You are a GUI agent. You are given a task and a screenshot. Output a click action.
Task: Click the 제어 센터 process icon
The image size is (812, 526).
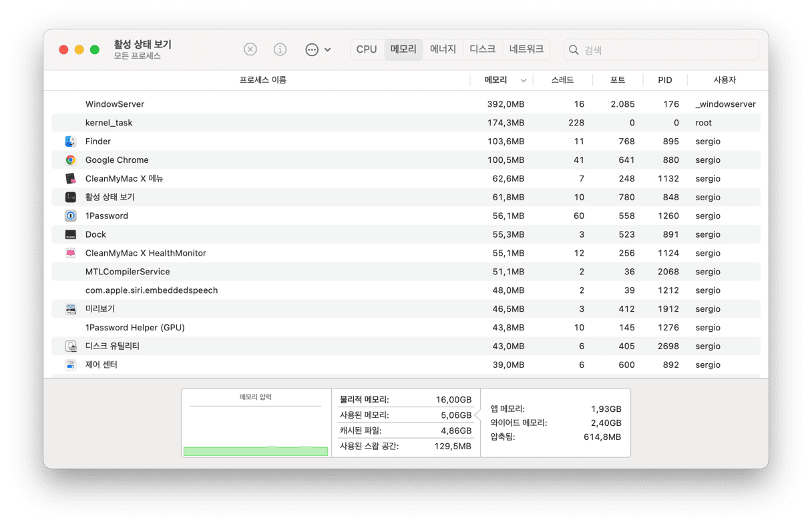[x=71, y=364]
